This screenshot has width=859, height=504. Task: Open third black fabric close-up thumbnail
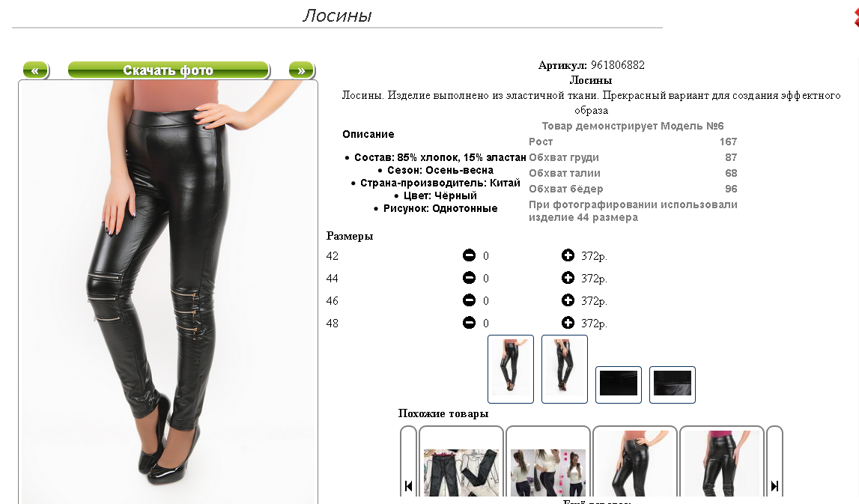click(x=618, y=385)
